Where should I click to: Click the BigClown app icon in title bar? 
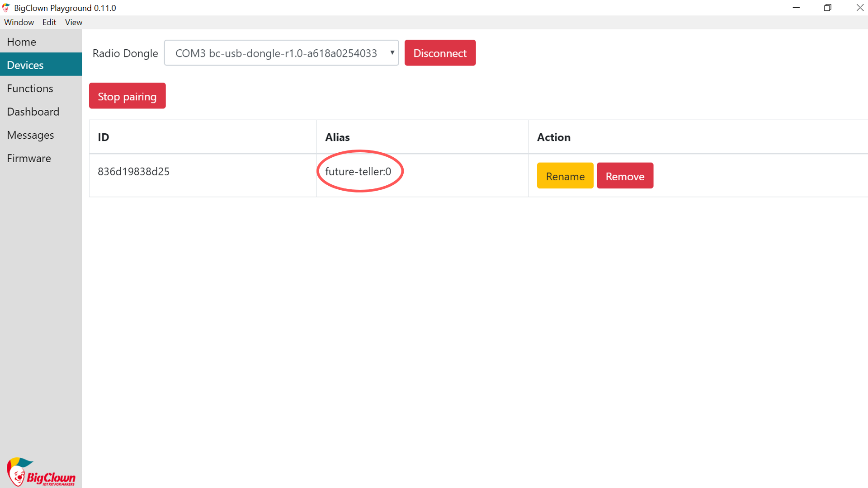point(6,8)
